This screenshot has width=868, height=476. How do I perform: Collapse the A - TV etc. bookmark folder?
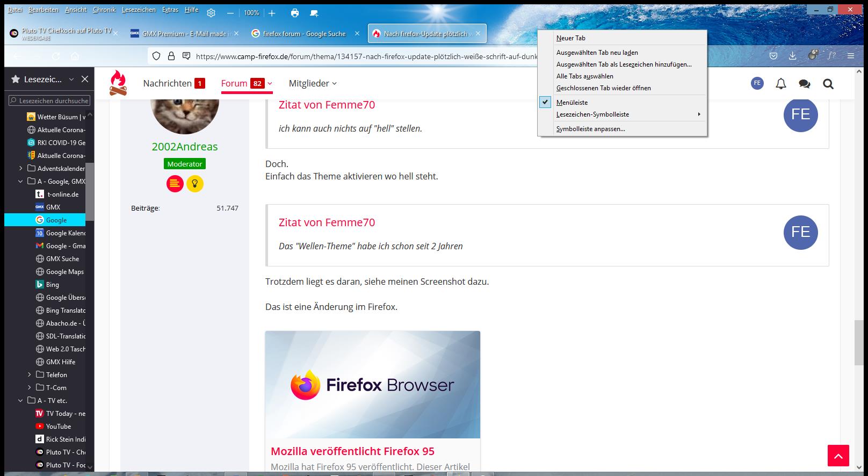(21, 401)
